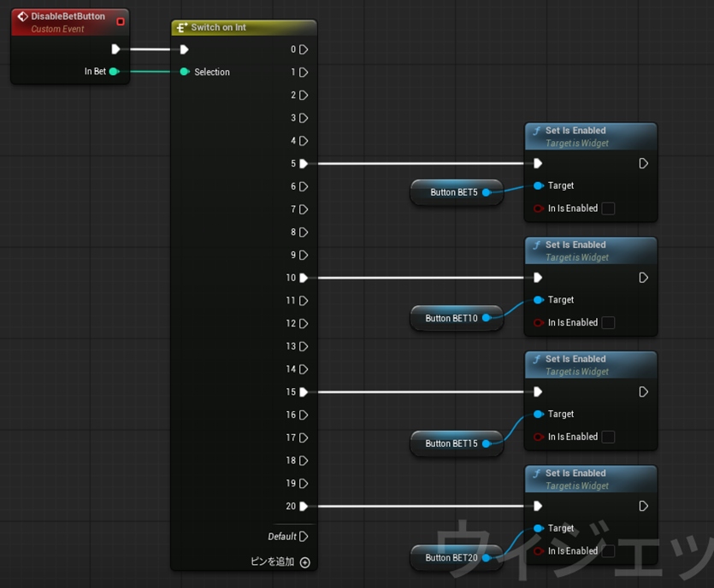
Task: Click the Button BET15 output pin
Action: 487,444
